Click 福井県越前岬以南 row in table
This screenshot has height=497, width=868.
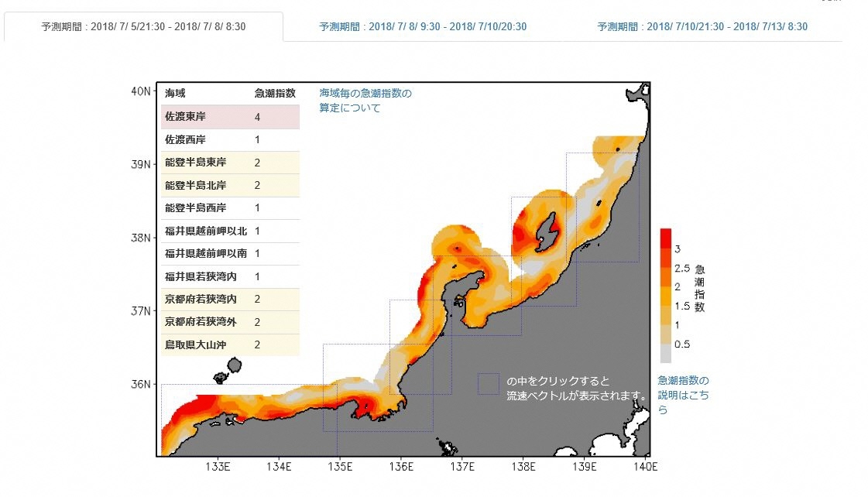pos(230,253)
